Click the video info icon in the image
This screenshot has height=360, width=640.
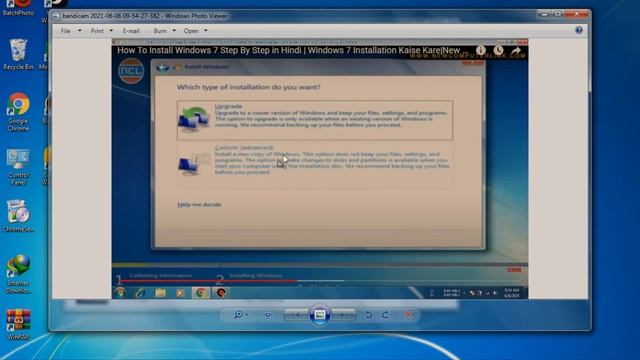[481, 50]
